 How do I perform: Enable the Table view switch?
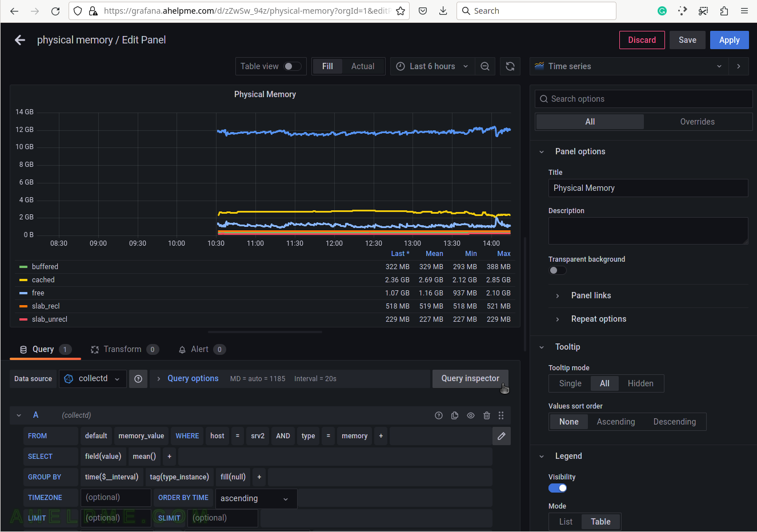click(293, 66)
